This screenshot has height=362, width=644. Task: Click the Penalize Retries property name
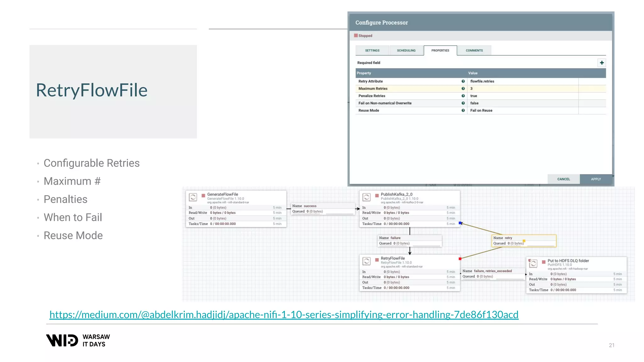pyautogui.click(x=372, y=96)
